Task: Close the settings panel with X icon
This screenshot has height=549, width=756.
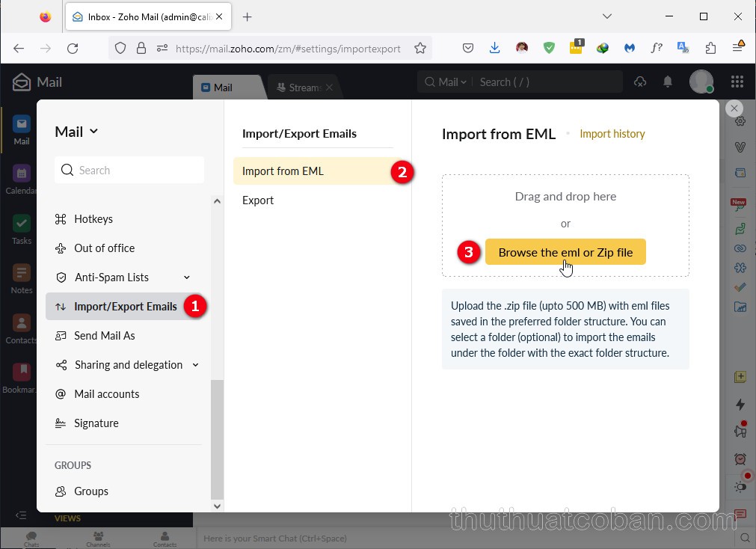Action: (734, 108)
